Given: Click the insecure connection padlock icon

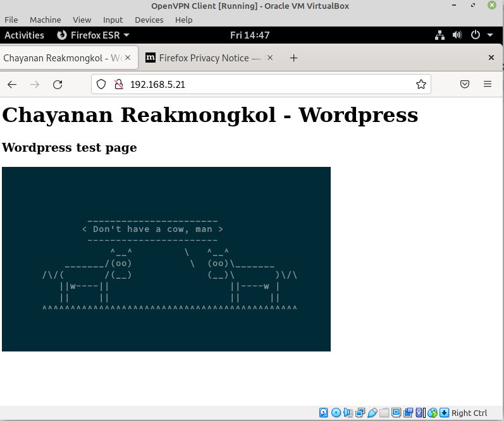Looking at the screenshot, I should click(x=119, y=84).
